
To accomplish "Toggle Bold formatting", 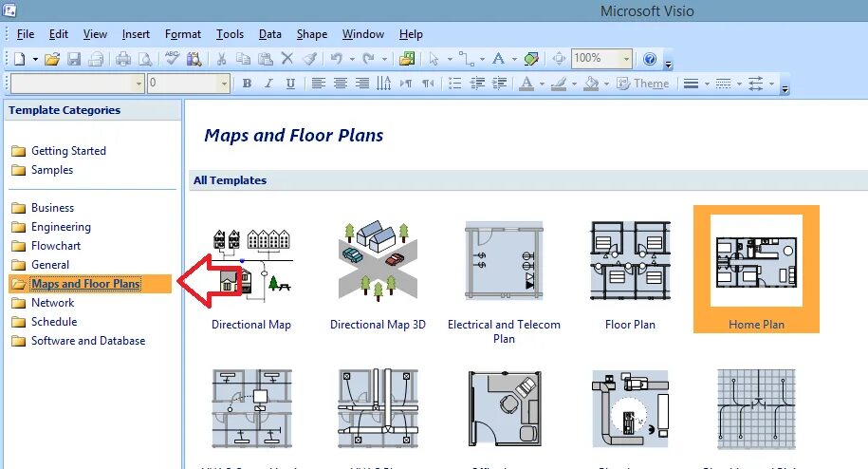I will click(x=247, y=84).
